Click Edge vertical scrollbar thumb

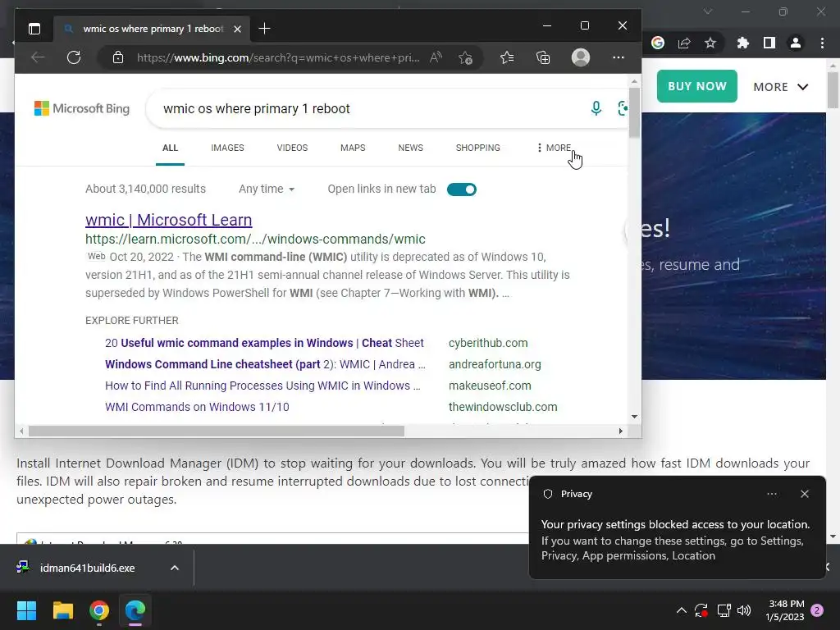634,112
